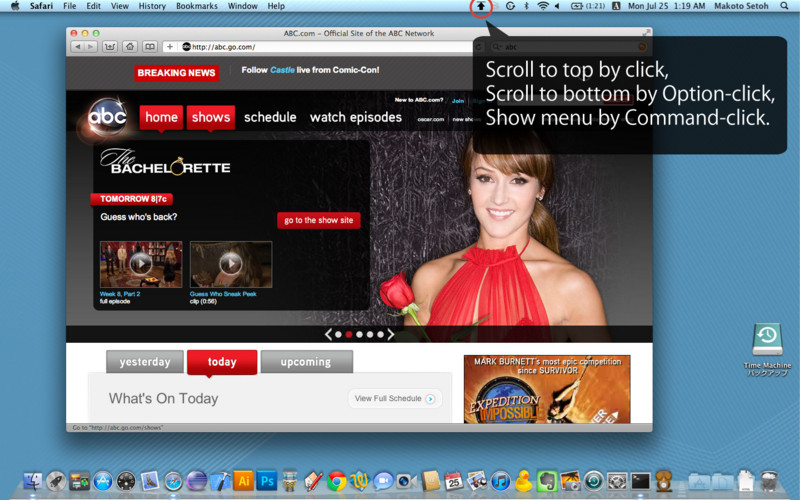
Task: Play the Guess Who Sneak Peek thumbnail
Action: tap(231, 264)
